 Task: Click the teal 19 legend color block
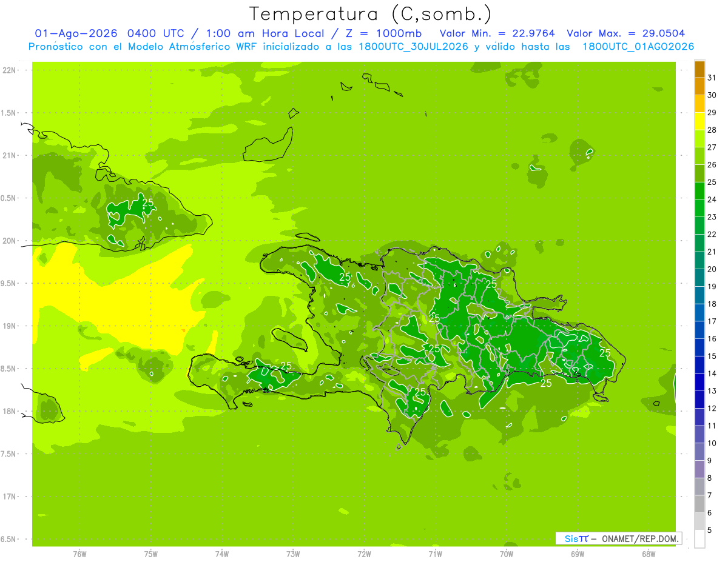tap(699, 278)
